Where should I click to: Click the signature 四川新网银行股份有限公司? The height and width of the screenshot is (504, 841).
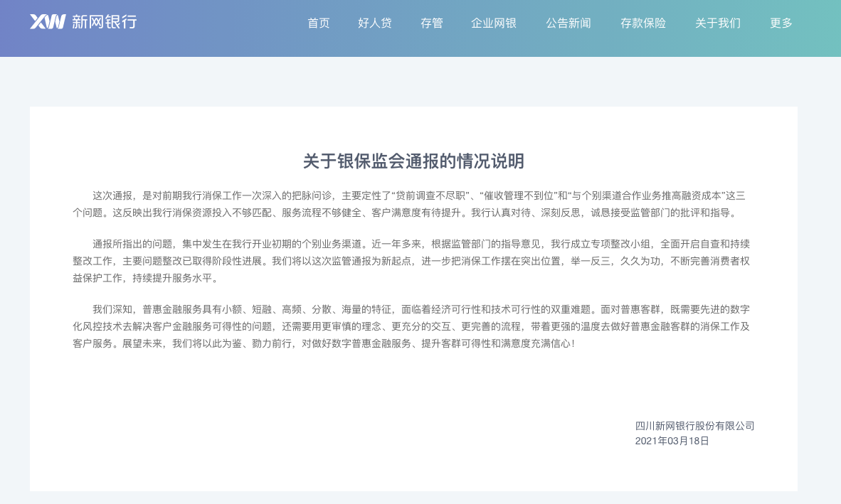click(695, 426)
